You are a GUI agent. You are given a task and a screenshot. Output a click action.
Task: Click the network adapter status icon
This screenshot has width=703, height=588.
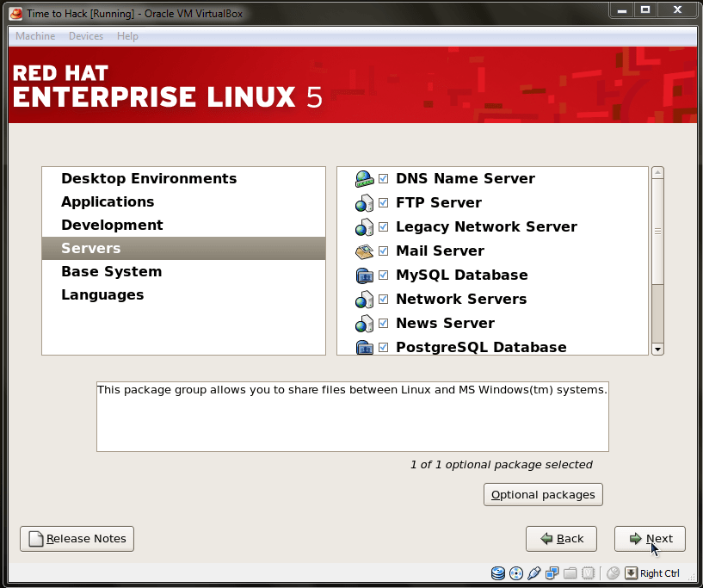pyautogui.click(x=552, y=573)
